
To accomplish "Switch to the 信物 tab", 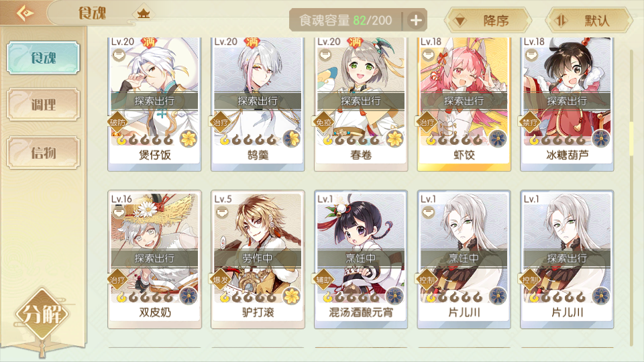I will click(43, 153).
